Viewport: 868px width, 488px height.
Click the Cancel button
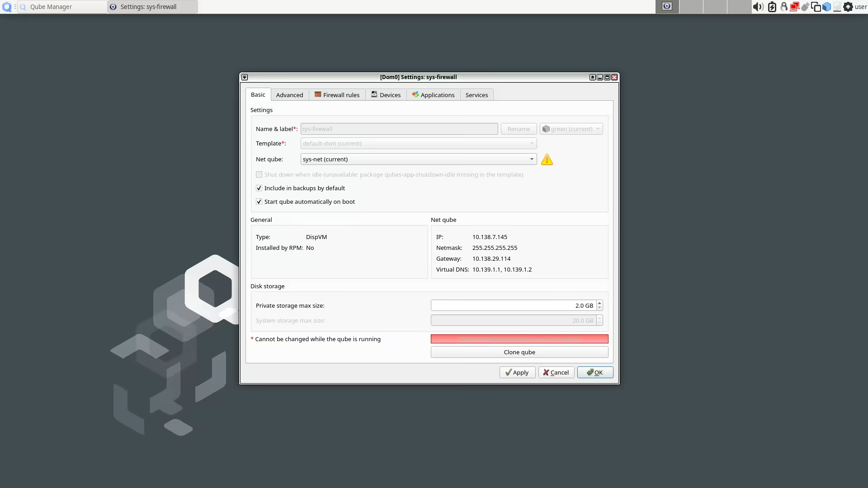556,372
